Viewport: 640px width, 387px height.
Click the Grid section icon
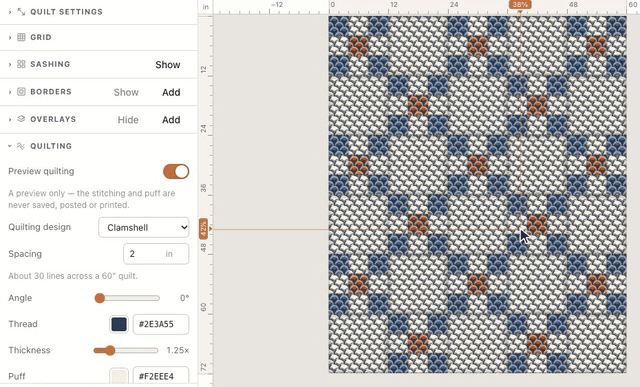click(21, 38)
